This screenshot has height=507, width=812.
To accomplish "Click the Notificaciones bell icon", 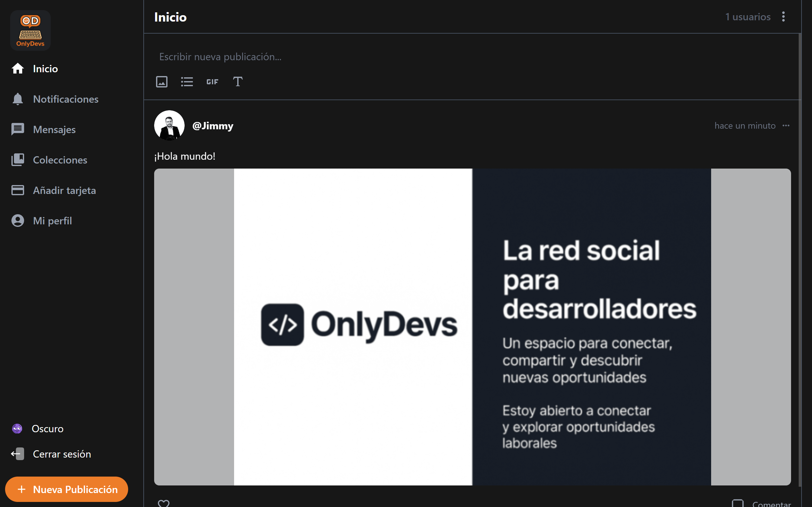I will [18, 99].
